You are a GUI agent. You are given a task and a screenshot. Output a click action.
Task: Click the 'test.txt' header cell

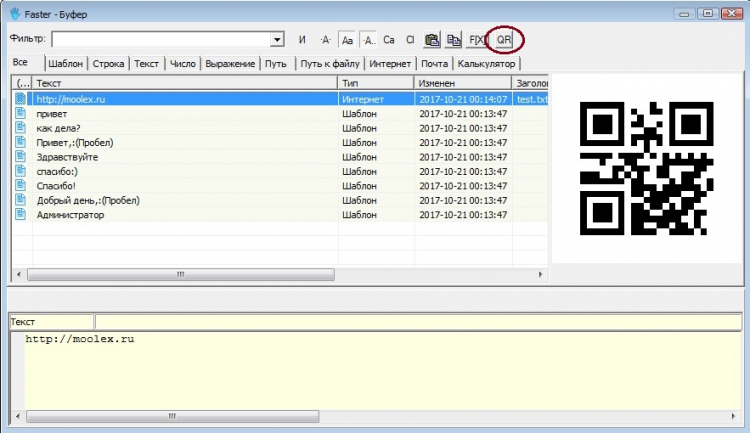pos(532,100)
